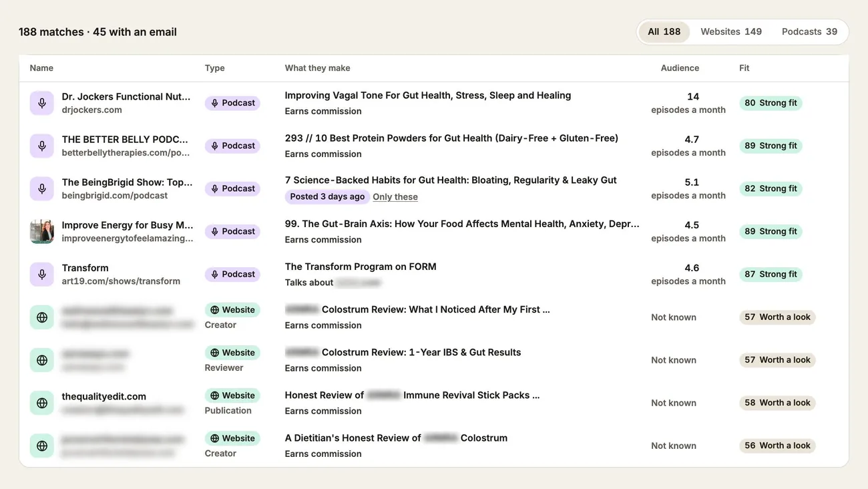Click globe icon in 'What I Noticed' review row

[42, 317]
